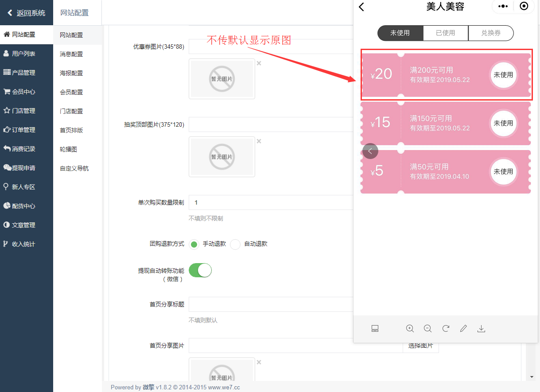This screenshot has height=392, width=540.
Task: Select 自动退款 refund method
Action: pos(235,244)
